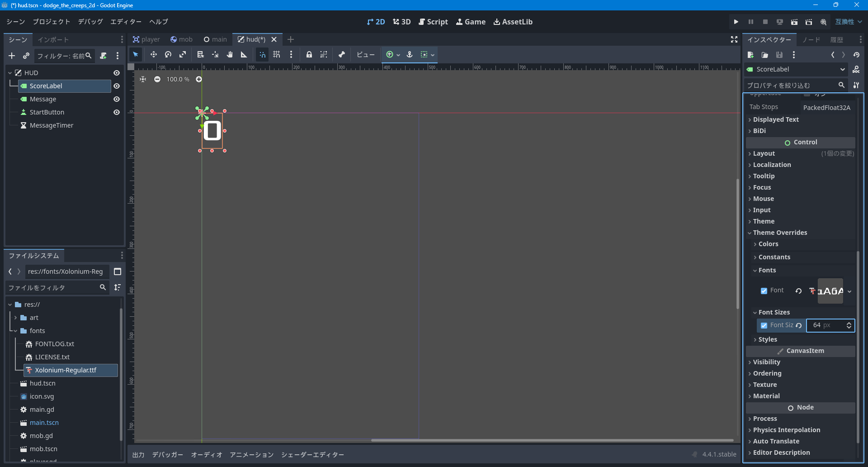
Task: Expand the Layout section
Action: (800, 153)
